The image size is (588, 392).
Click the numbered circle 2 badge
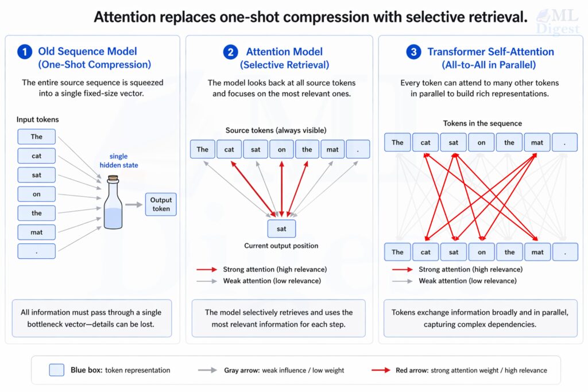click(x=230, y=53)
